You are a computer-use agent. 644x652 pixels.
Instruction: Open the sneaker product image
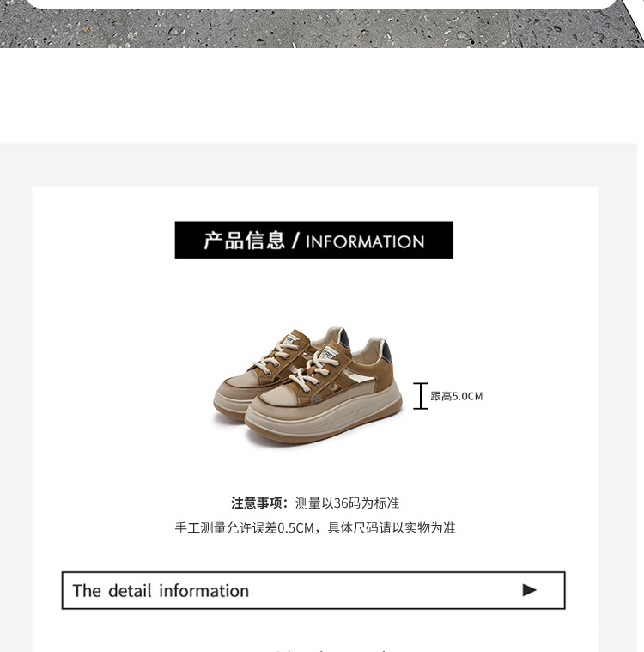307,386
